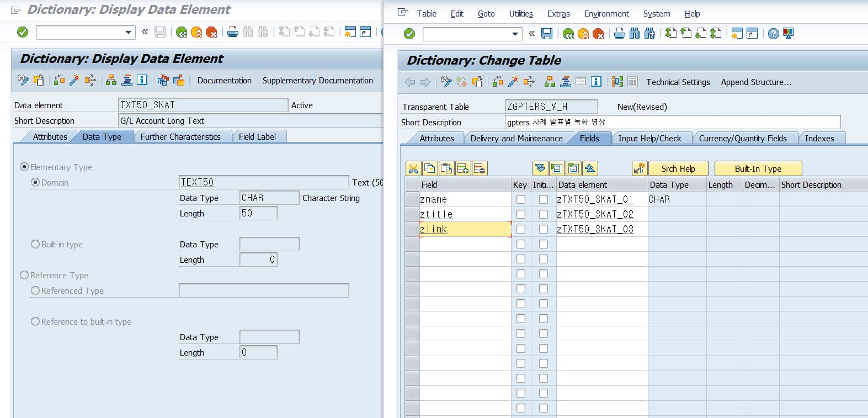The image size is (868, 418).
Task: Click the Where-Used List icon in Display Data Element
Action: pyautogui.click(x=90, y=81)
